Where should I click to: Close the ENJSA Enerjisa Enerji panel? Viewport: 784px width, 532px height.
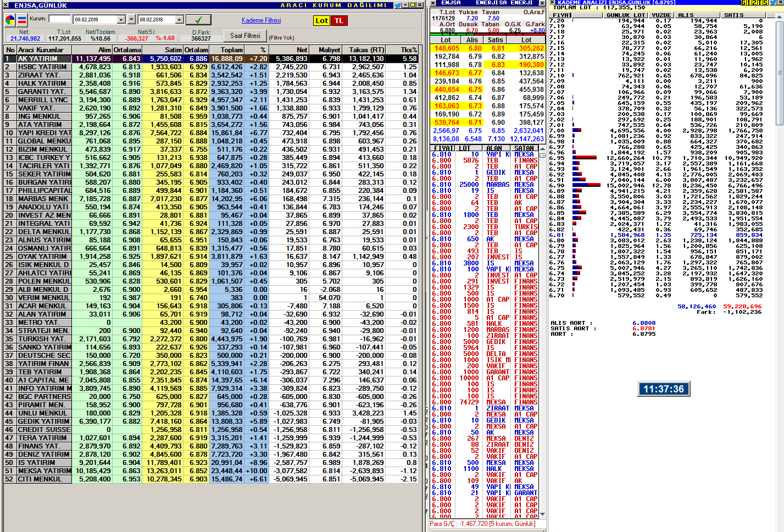[543, 3]
